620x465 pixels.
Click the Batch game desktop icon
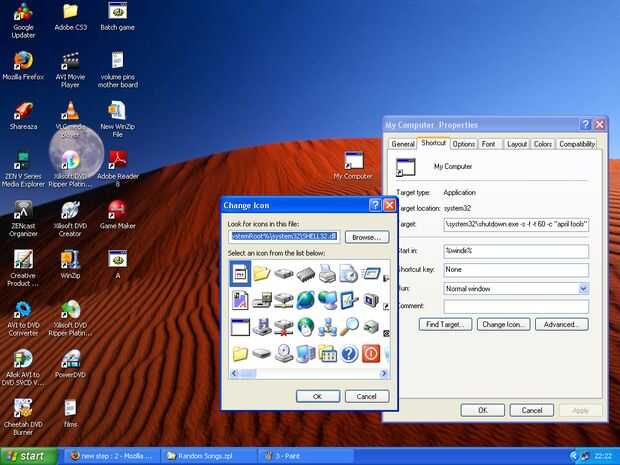pos(117,17)
